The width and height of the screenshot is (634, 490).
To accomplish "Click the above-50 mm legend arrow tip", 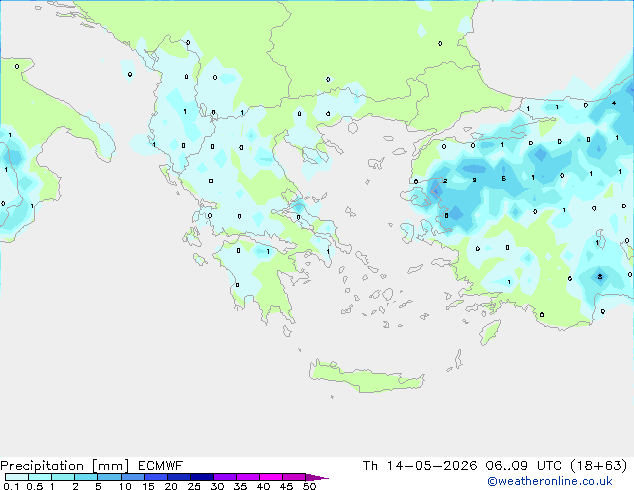I will click(x=317, y=477).
